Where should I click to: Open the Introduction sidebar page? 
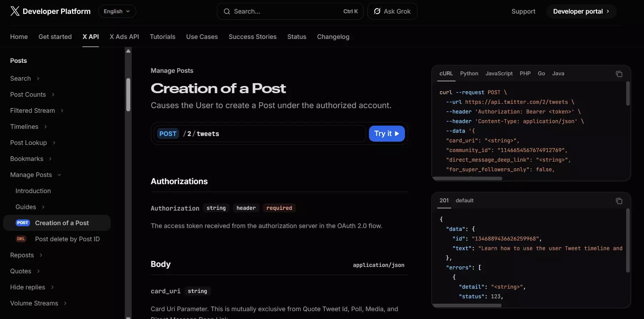33,191
